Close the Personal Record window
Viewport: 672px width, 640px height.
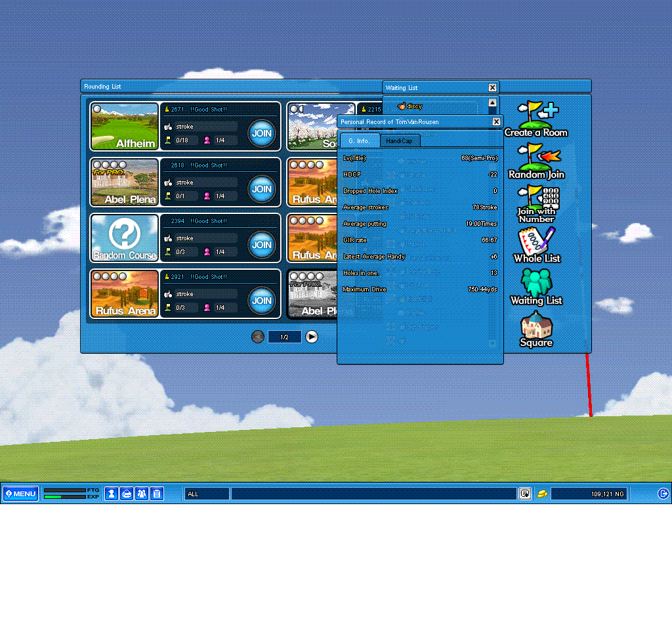coord(497,121)
